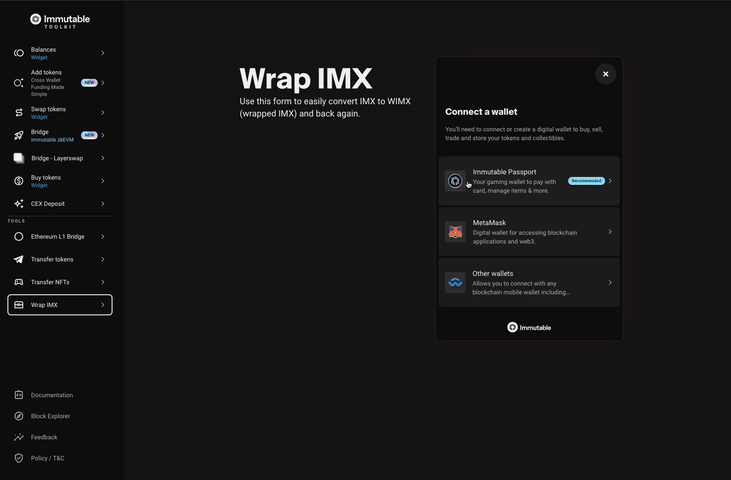The image size is (731, 480).
Task: Click the Add tokens icon
Action: (19, 83)
